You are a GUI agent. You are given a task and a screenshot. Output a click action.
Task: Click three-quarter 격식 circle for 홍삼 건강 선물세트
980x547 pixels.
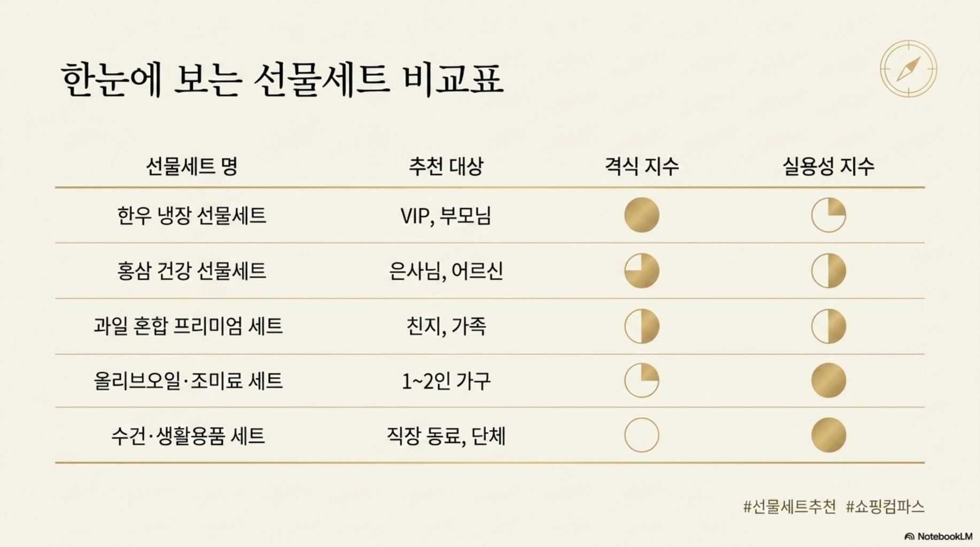[642, 271]
